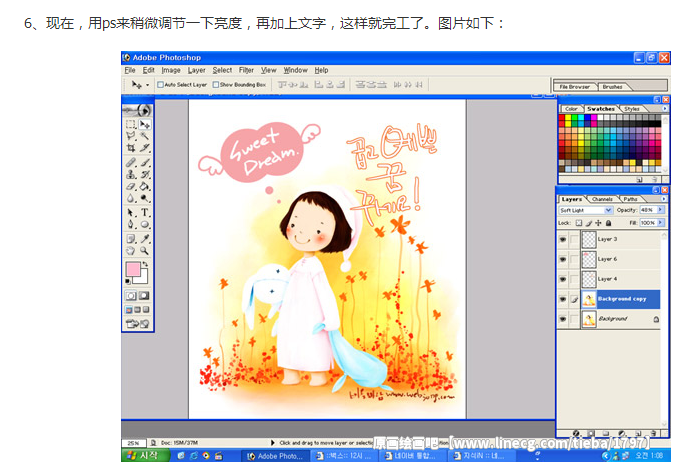The image size is (691, 462).
Task: Select the Hand tool
Action: pyautogui.click(x=131, y=250)
